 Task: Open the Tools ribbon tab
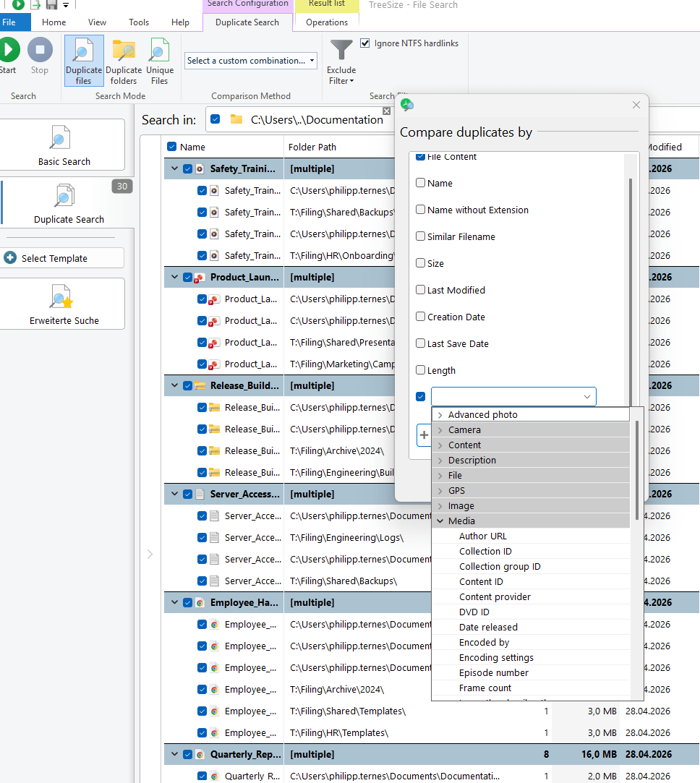click(x=139, y=22)
